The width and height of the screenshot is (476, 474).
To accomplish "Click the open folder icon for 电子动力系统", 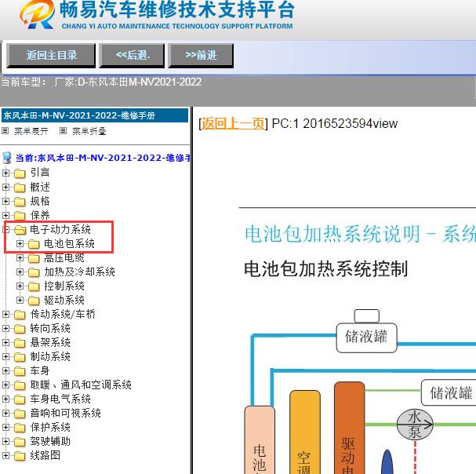I will (x=20, y=230).
